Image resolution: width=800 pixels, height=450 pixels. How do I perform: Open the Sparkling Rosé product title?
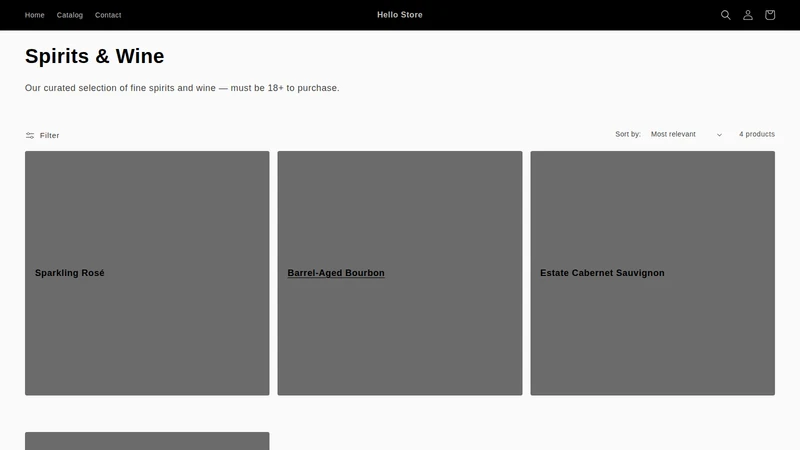pos(70,273)
